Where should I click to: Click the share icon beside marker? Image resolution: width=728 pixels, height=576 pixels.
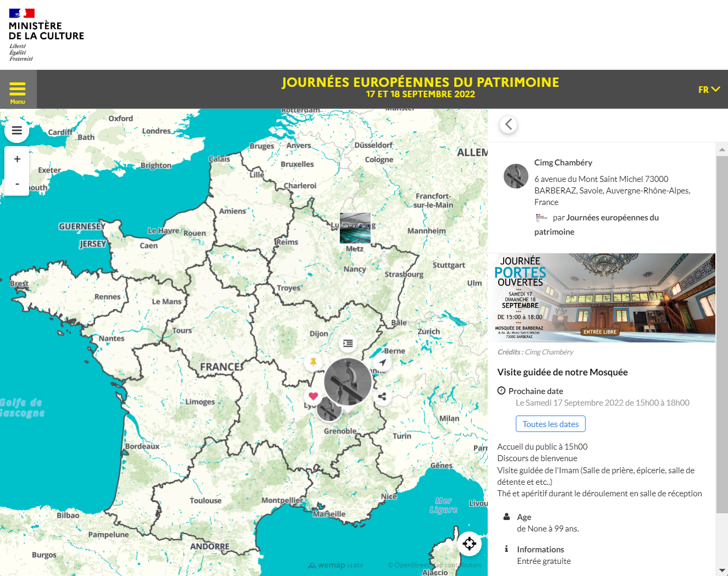382,396
